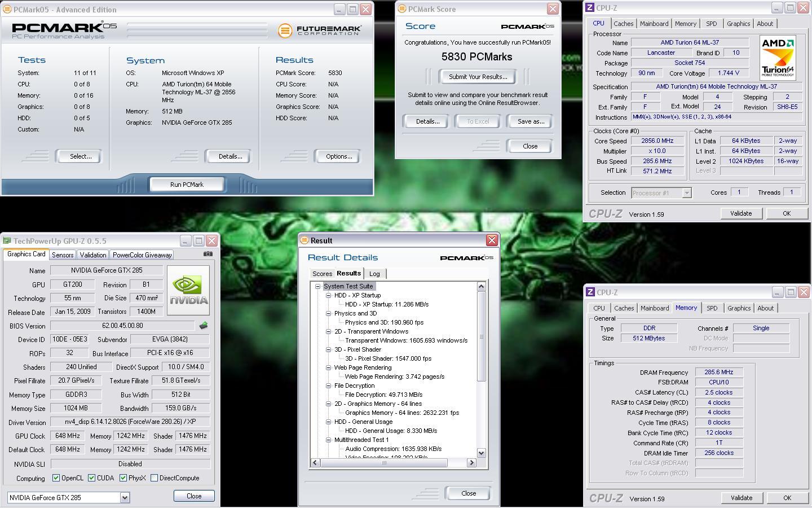Open the Processor #1 selection dropdown

tap(686, 193)
